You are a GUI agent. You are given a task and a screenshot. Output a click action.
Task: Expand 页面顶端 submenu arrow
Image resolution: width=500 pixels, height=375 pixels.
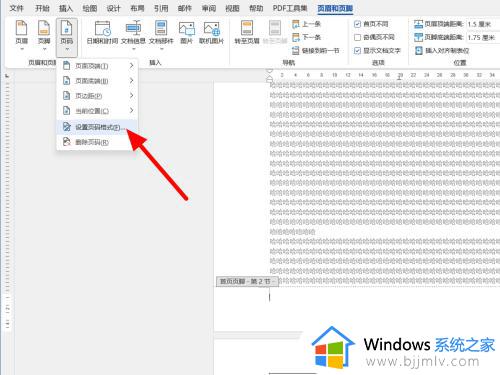coord(132,66)
